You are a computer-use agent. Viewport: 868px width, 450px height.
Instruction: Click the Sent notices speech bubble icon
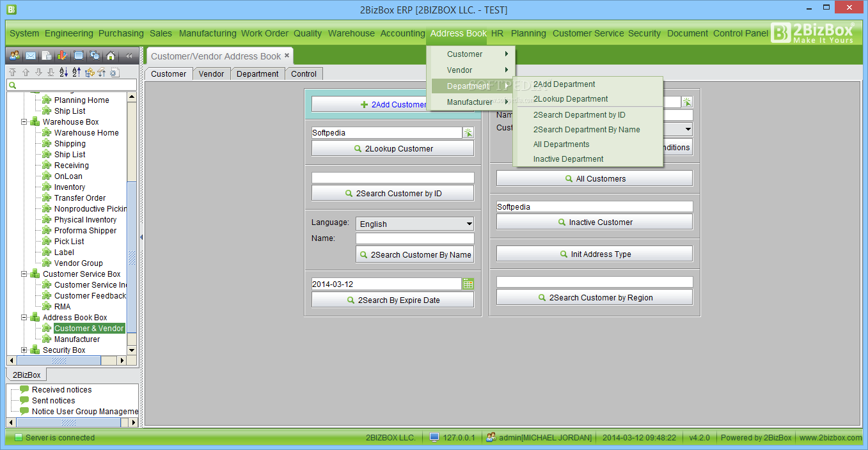(25, 400)
